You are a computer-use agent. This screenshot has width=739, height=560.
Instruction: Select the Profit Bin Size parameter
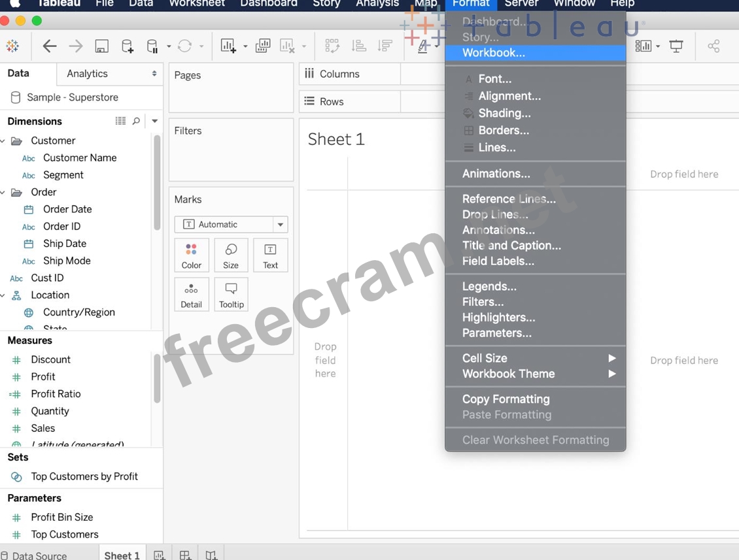(61, 517)
